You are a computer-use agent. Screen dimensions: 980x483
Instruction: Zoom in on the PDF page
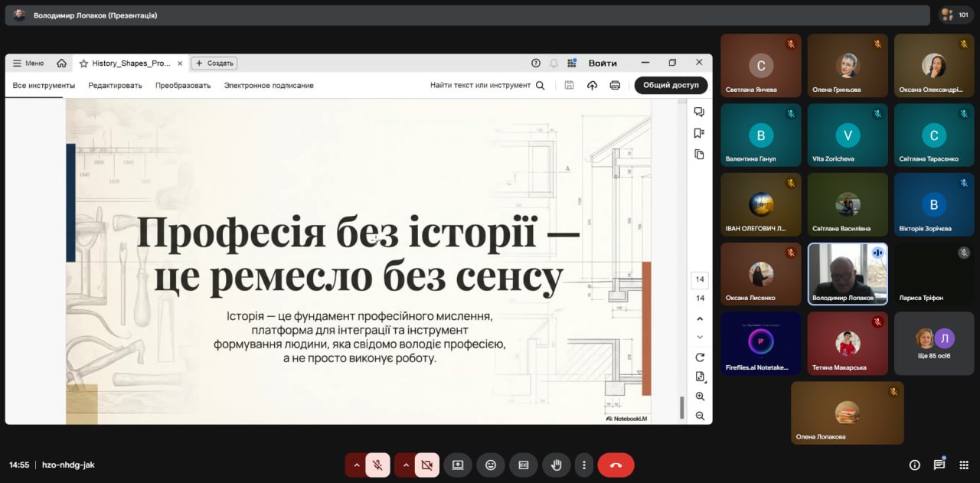pyautogui.click(x=700, y=397)
